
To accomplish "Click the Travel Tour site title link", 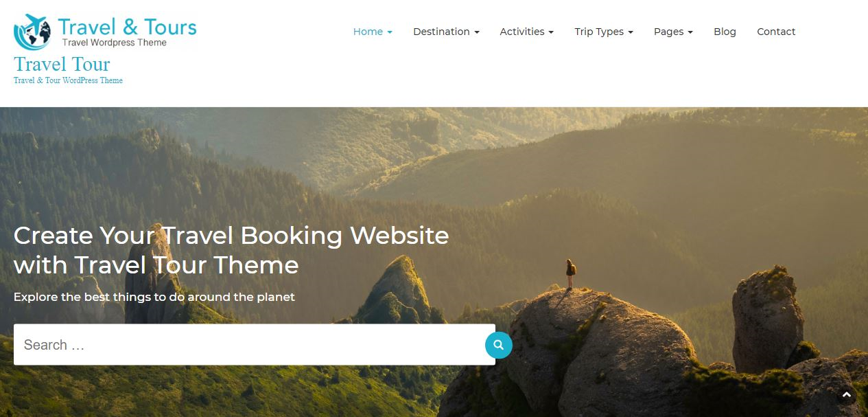I will tap(62, 65).
